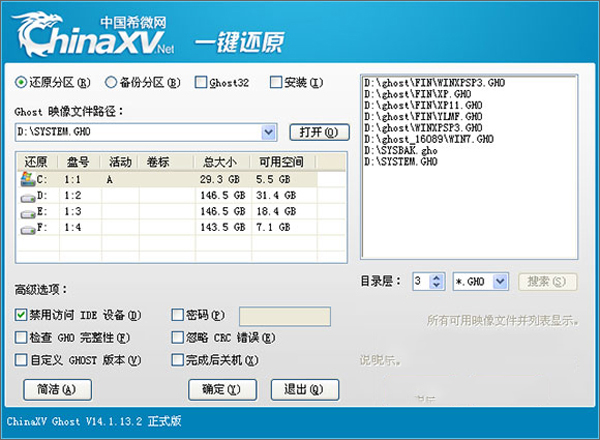Uncheck 禁用访问 IDE 设备 (D)
Image resolution: width=600 pixels, height=440 pixels.
(x=21, y=315)
